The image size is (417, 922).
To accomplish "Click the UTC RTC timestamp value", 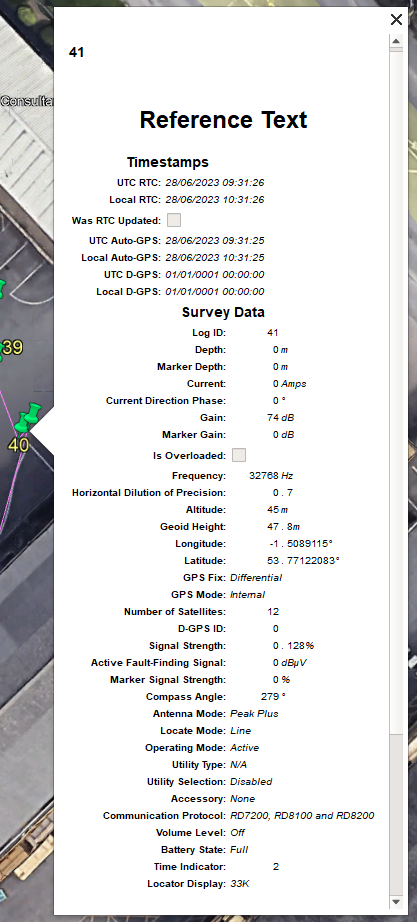I will [x=215, y=182].
